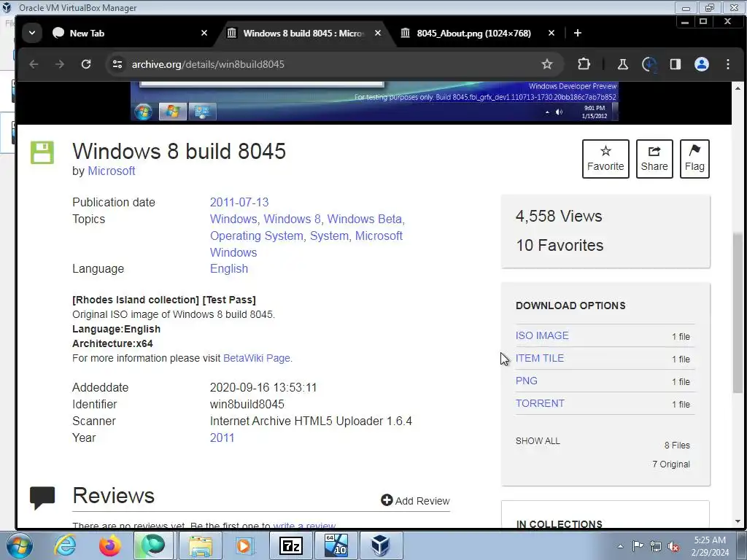
Task: Open Chrome Labs flask icon
Action: [623, 64]
